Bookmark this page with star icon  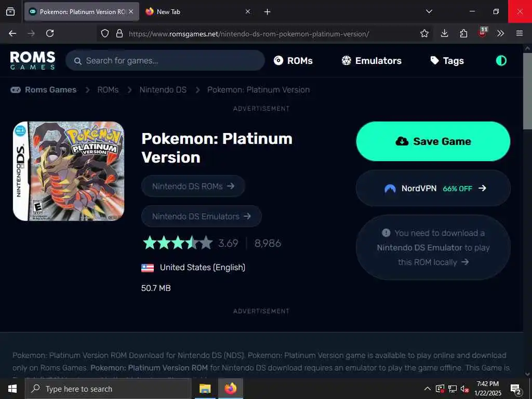click(x=424, y=33)
